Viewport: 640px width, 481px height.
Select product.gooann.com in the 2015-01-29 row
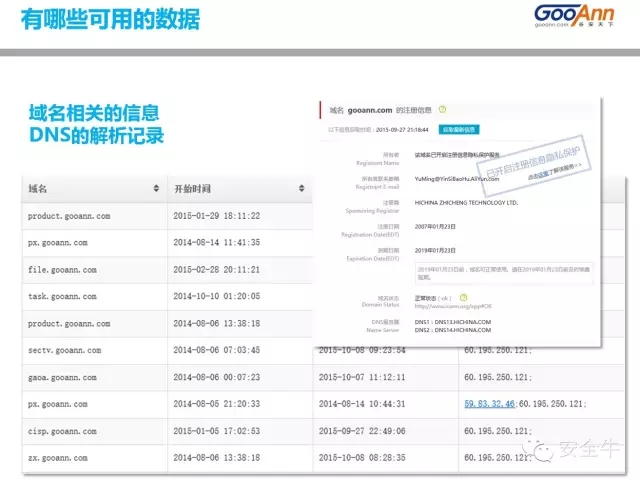click(x=69, y=216)
